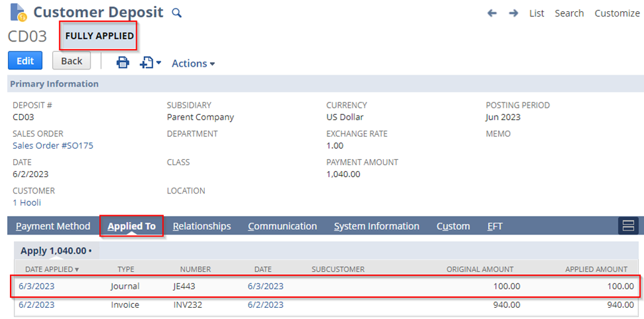Click the blue Edit button
Screen dimensions: 644x319
tap(25, 61)
